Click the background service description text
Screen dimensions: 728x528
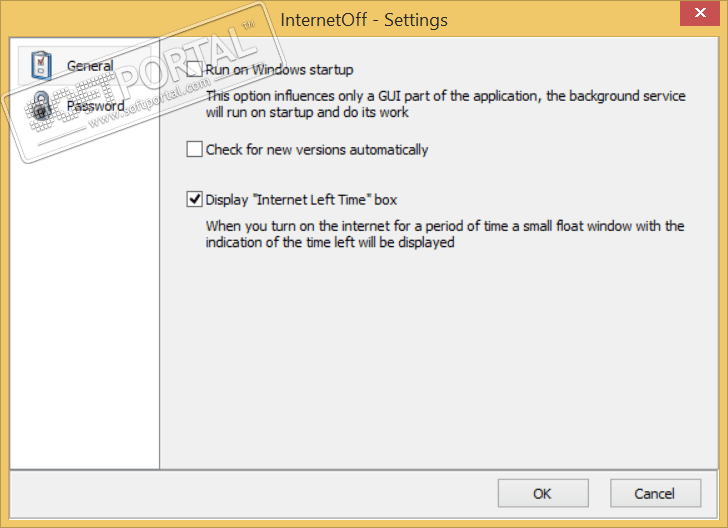pyautogui.click(x=445, y=104)
